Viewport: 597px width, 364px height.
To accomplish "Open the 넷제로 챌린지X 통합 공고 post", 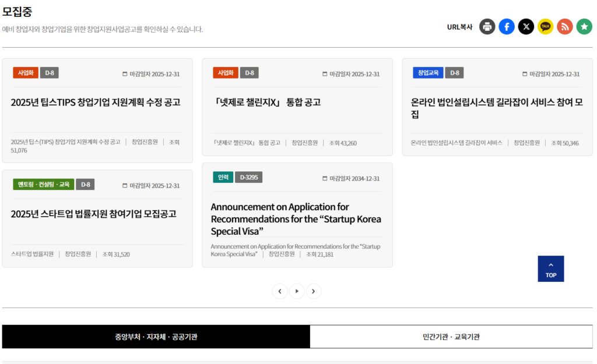I will tap(268, 103).
